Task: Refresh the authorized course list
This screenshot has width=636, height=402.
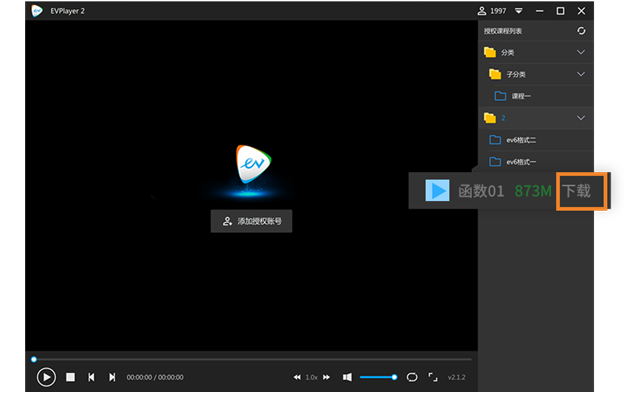Action: [x=582, y=31]
